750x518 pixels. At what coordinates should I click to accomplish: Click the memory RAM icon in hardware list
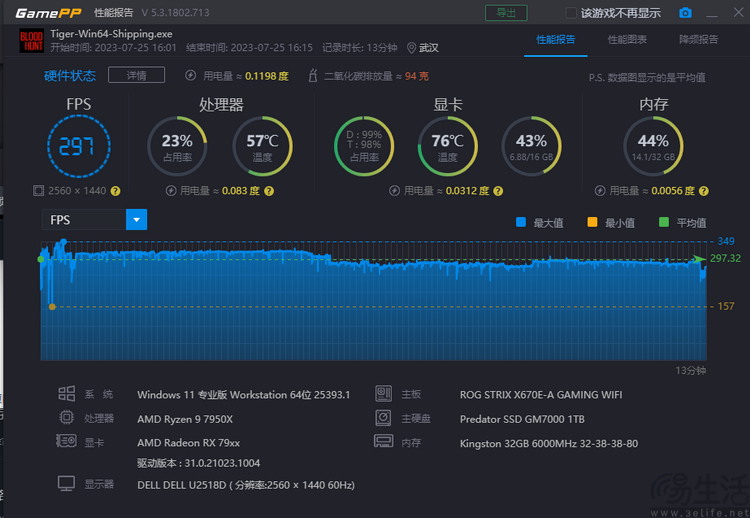point(384,441)
